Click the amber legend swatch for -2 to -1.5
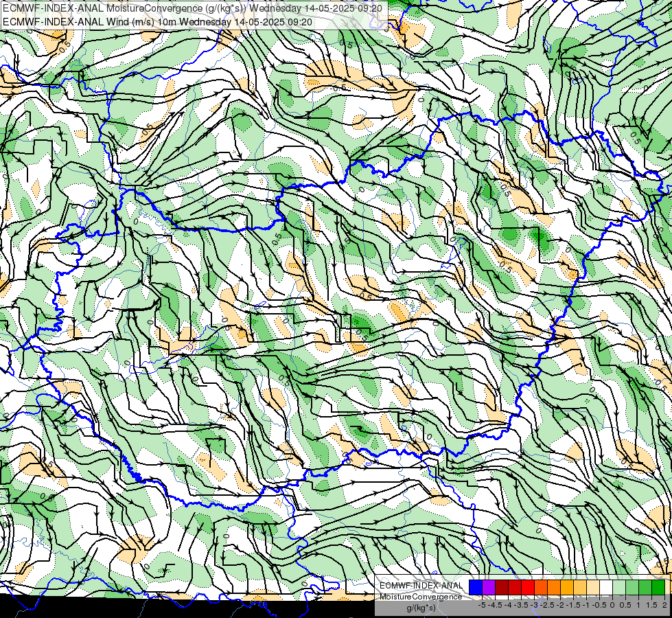This screenshot has height=618, width=672. (x=567, y=587)
